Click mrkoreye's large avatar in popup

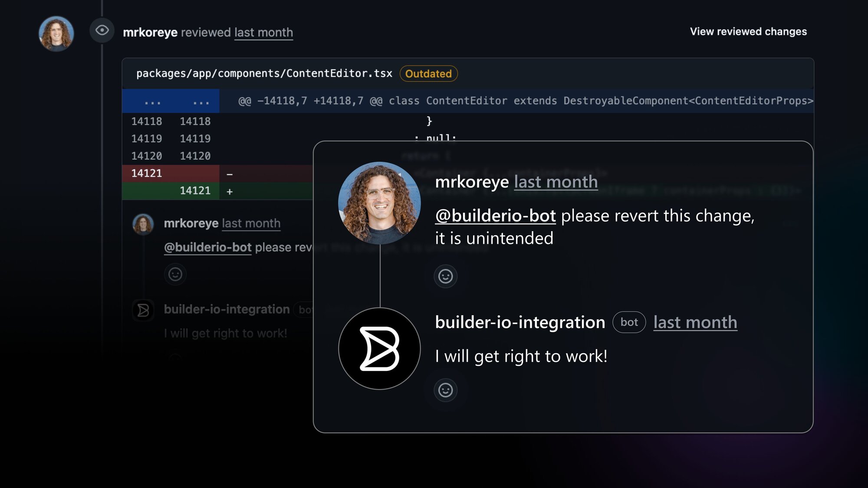coord(379,203)
